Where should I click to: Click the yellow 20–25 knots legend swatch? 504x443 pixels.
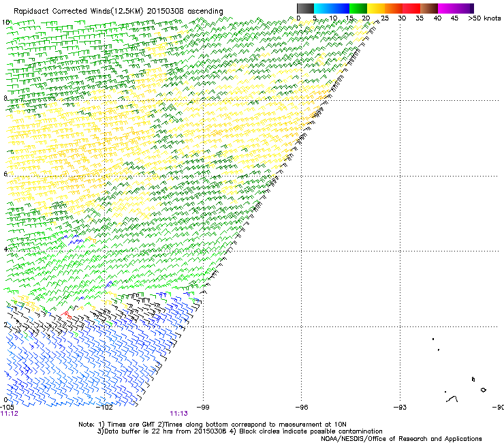pyautogui.click(x=376, y=8)
